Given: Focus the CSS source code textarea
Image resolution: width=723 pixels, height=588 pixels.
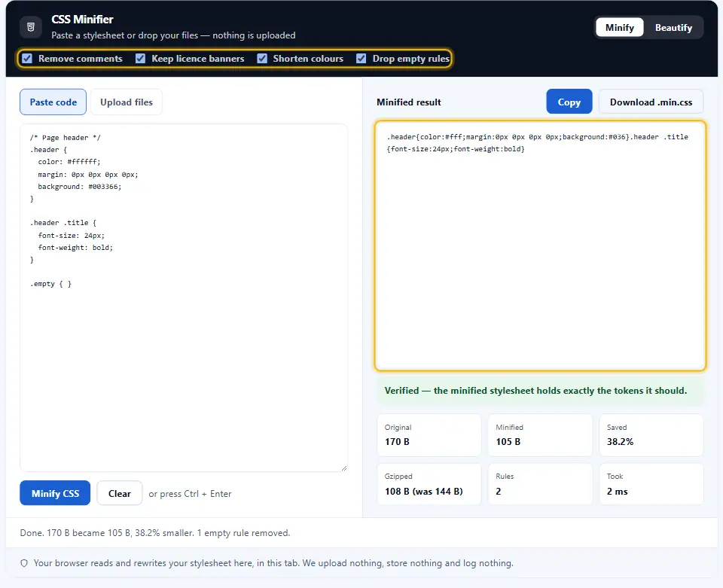Looking at the screenshot, I should click(x=184, y=297).
